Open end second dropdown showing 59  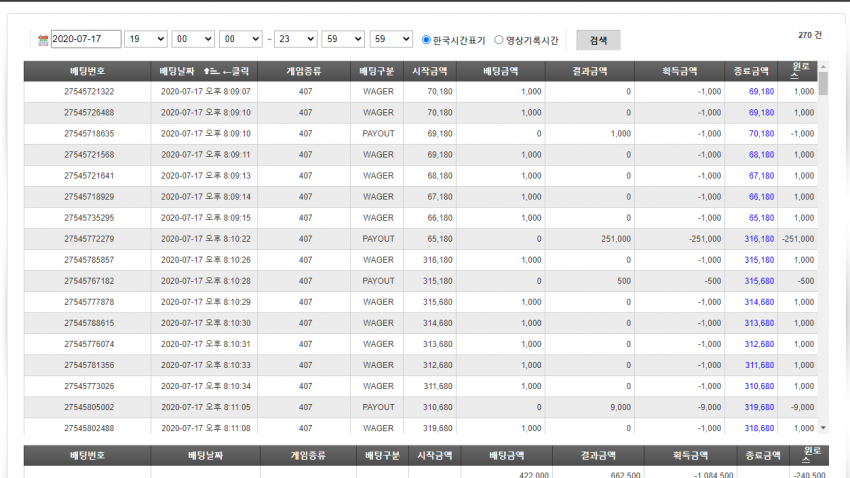391,39
